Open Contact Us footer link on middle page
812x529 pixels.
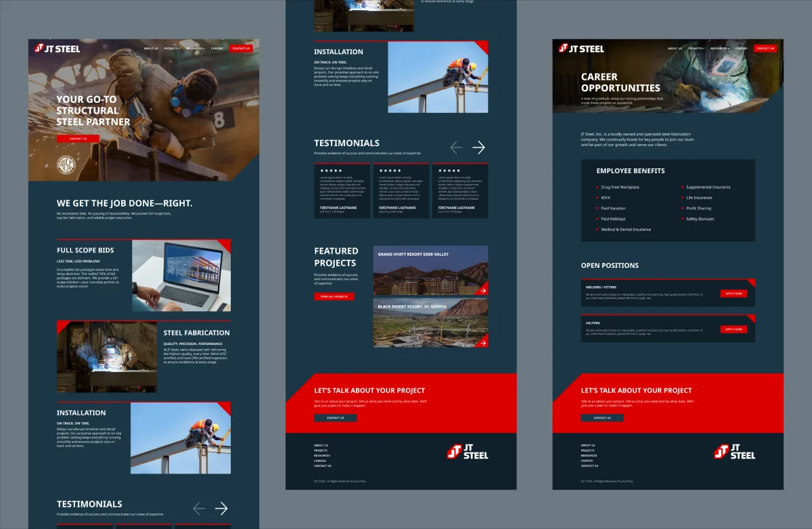pyautogui.click(x=323, y=466)
